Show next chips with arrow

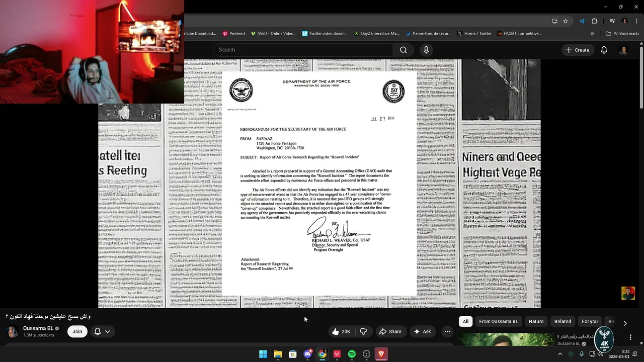[625, 323]
